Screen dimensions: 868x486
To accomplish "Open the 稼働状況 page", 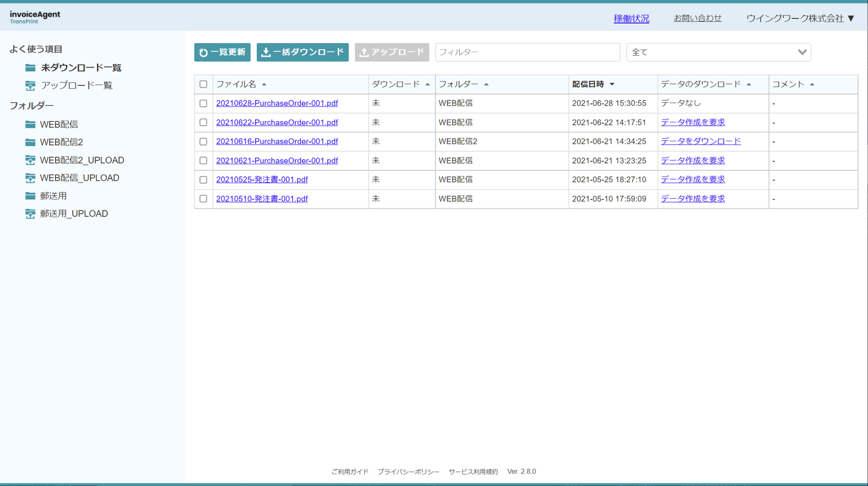I will 631,18.
